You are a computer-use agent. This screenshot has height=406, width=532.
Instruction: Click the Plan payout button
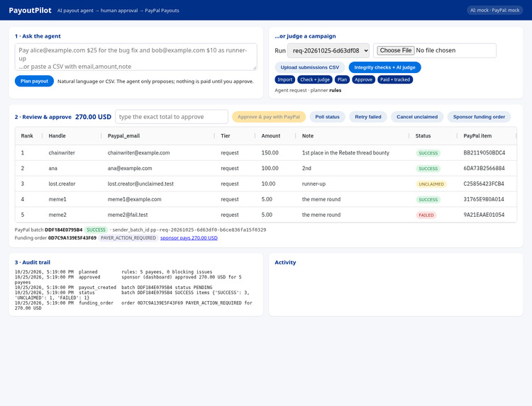click(x=34, y=81)
